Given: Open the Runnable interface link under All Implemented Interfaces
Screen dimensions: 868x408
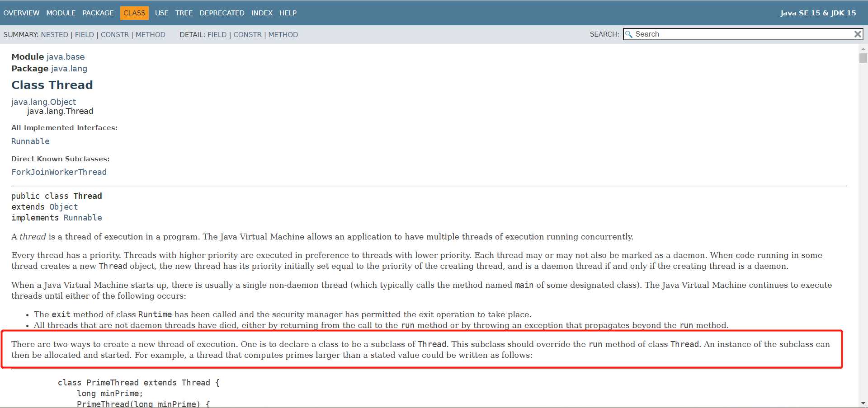Looking at the screenshot, I should pyautogui.click(x=30, y=141).
